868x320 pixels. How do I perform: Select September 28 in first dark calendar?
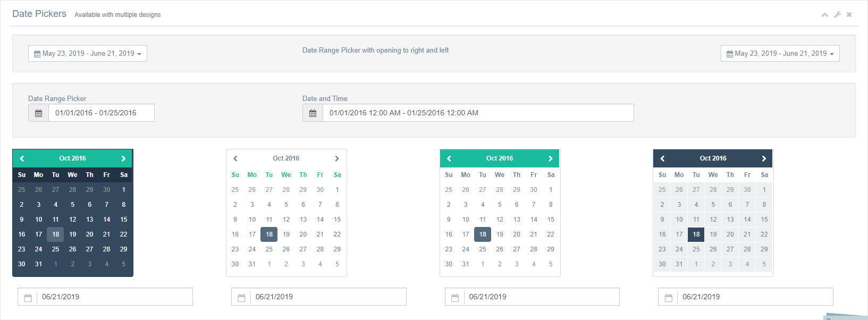pos(73,190)
